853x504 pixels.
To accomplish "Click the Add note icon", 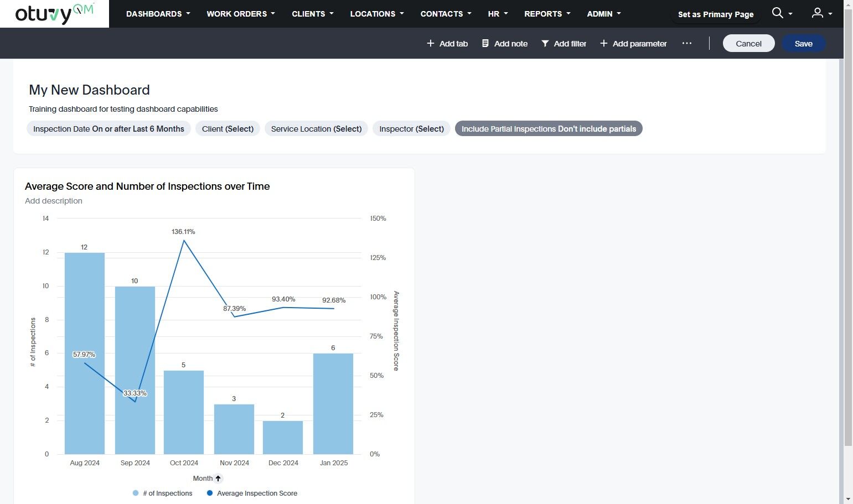I will (x=485, y=43).
